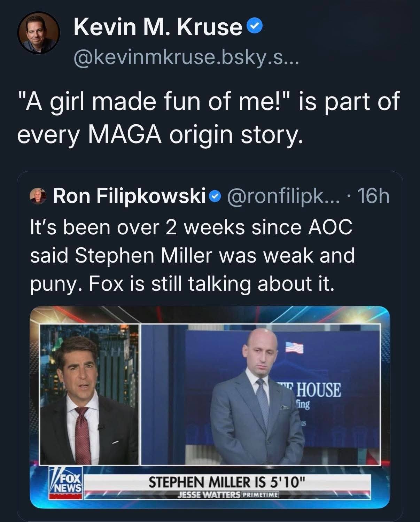This screenshot has width=420, height=522.
Task: Click the American flag in the broadcast image
Action: pyautogui.click(x=295, y=347)
